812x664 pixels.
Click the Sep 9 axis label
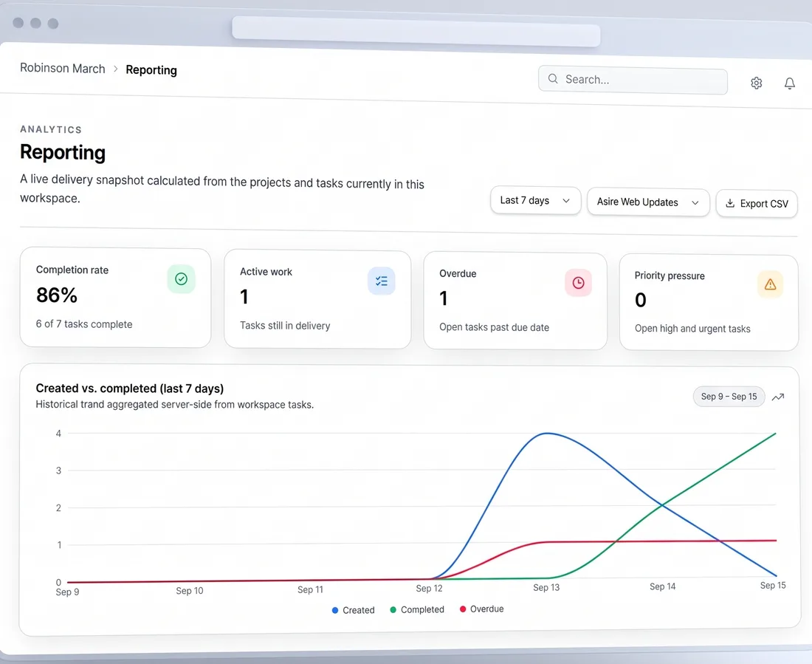click(67, 592)
